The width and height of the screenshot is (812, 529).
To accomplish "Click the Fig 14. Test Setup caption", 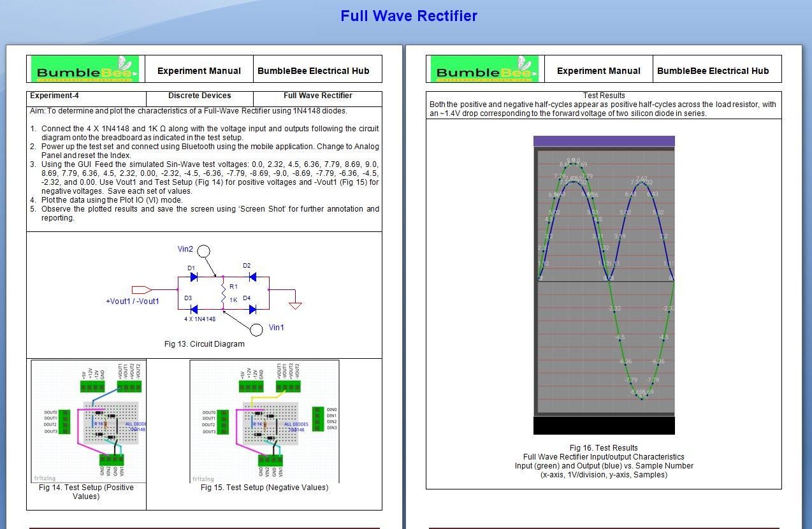I will pyautogui.click(x=86, y=492).
